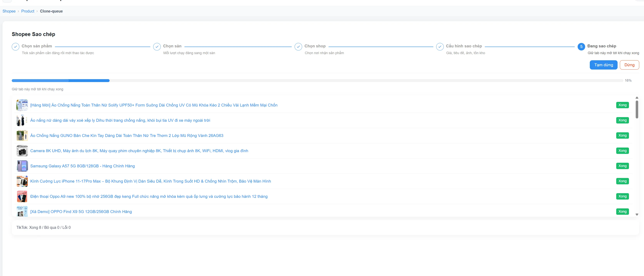Open the OPPO Find X9 5G product link
The height and width of the screenshot is (276, 644).
click(81, 212)
